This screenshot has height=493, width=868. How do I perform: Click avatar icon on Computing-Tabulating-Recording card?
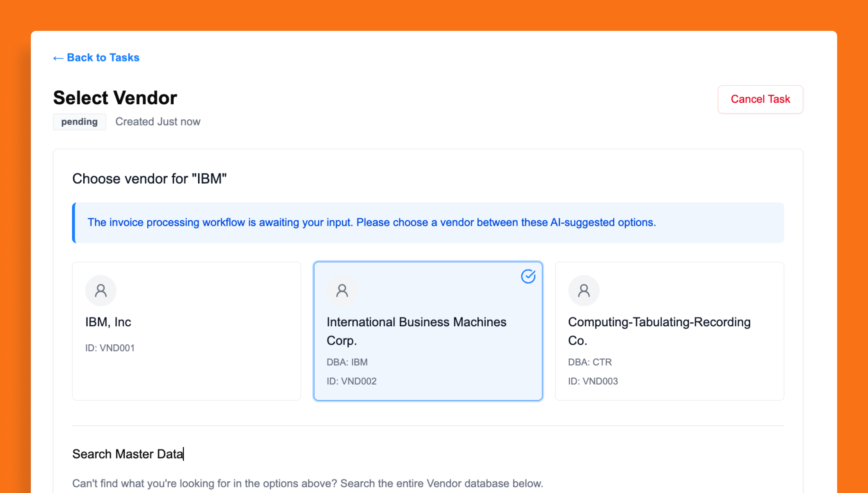click(x=583, y=291)
